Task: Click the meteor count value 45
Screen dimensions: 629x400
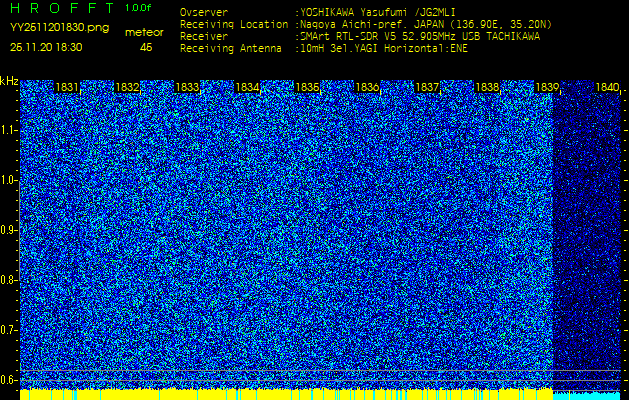Action: [x=146, y=48]
